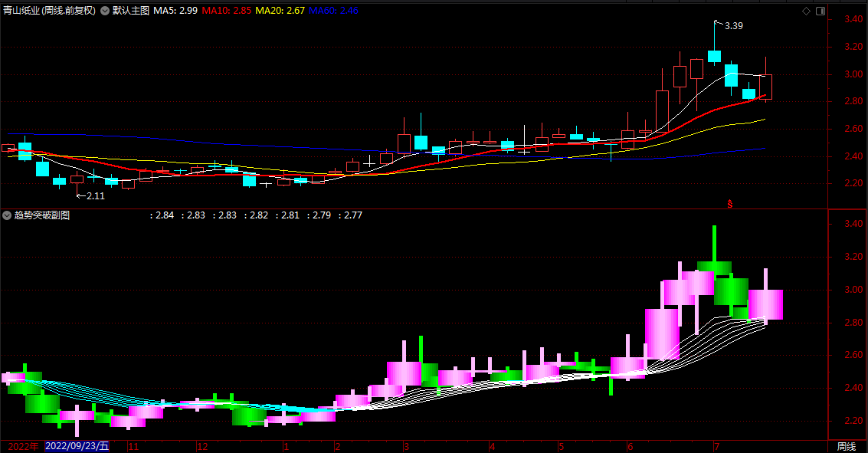
Task: Select the MA10: 2.85 label
Action: [227, 11]
